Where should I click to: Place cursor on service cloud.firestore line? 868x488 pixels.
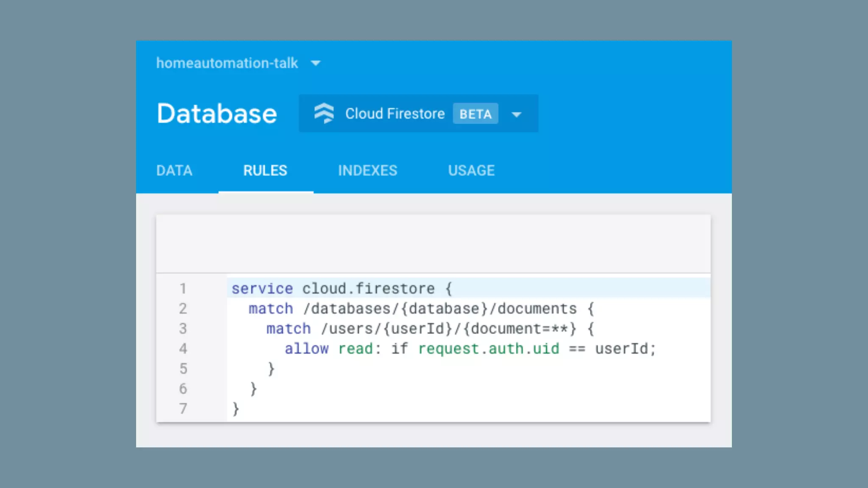tap(342, 288)
